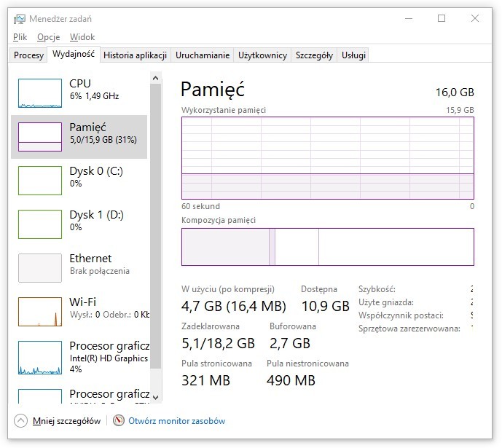Click the 4,7 GB (16,4 MB) in-use value
The image size is (502, 448).
pos(233,306)
